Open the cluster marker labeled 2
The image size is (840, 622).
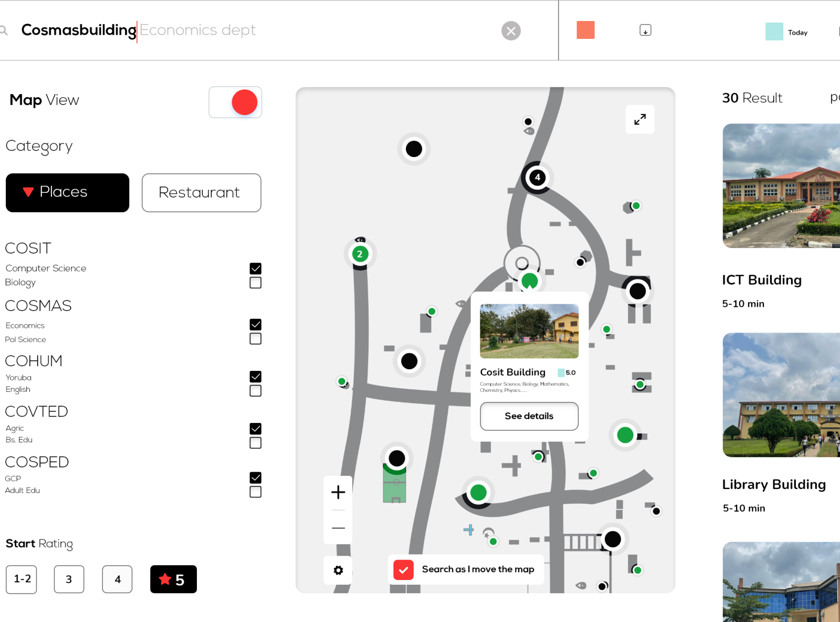coord(360,254)
